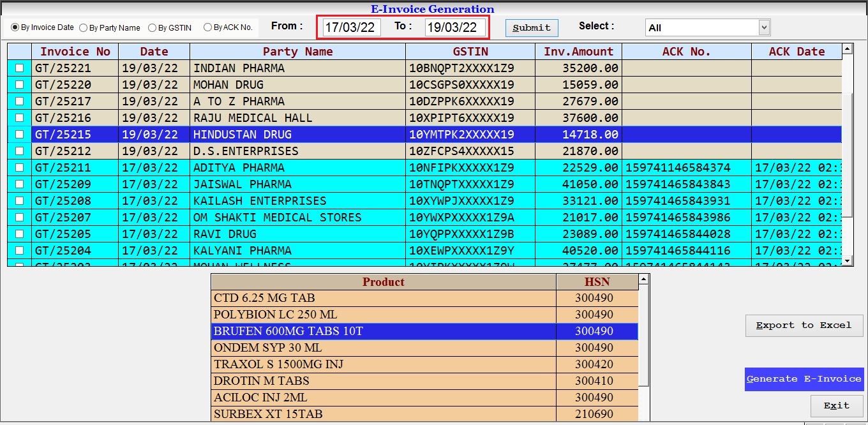Click the Exit button

click(837, 406)
